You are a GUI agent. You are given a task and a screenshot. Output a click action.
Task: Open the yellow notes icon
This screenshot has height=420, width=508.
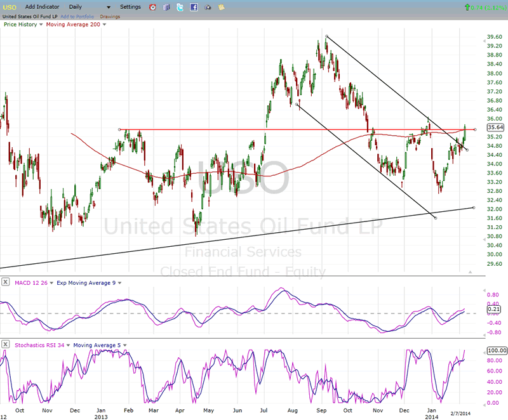(x=221, y=7)
